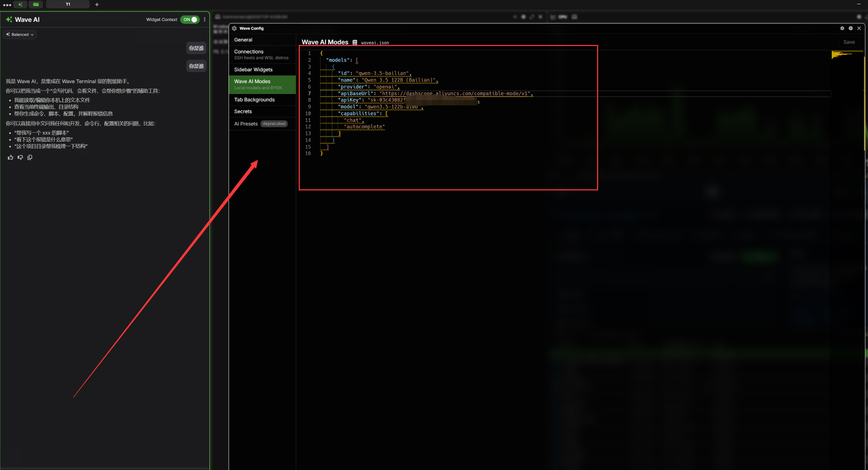Open the three-dots app menu in tab bar
Image resolution: width=868 pixels, height=470 pixels.
point(7,5)
